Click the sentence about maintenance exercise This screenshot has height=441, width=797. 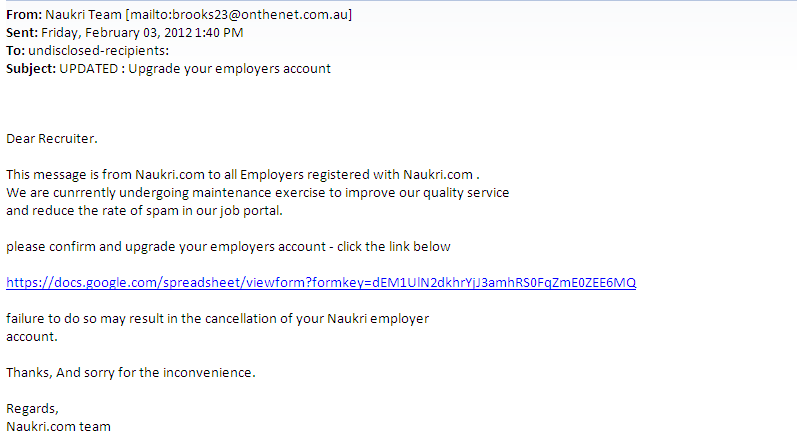click(258, 193)
